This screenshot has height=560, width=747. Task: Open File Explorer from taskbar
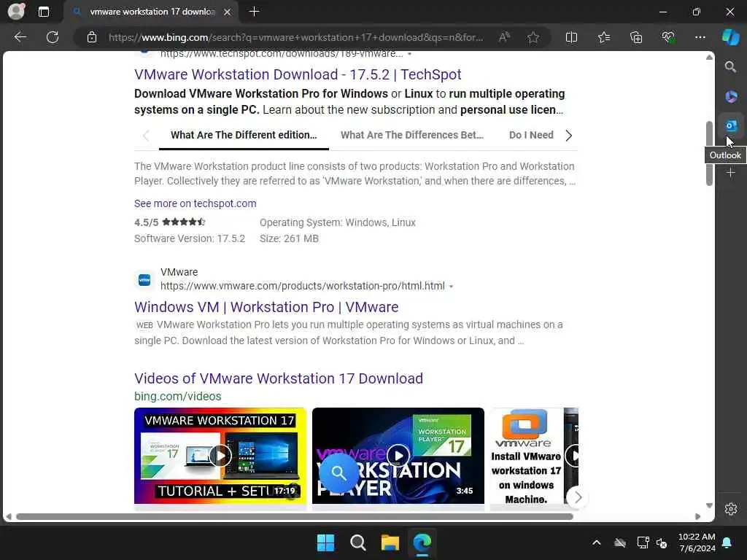pyautogui.click(x=390, y=542)
